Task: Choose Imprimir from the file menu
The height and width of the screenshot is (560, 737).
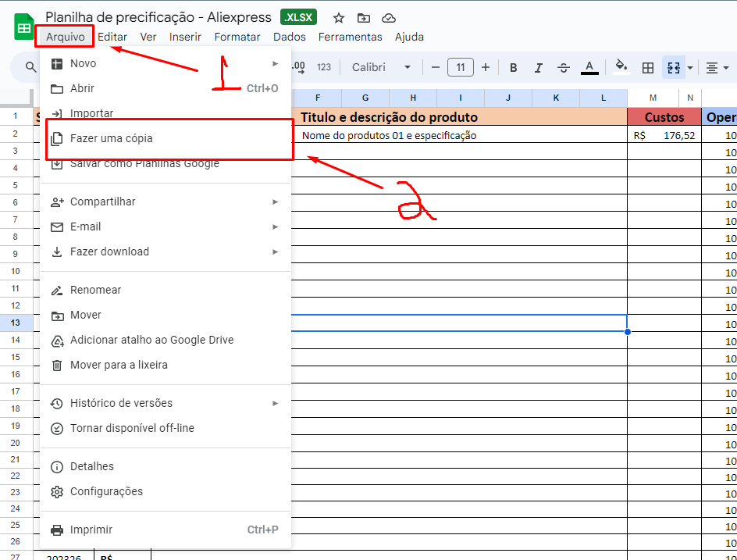Action: click(x=166, y=530)
